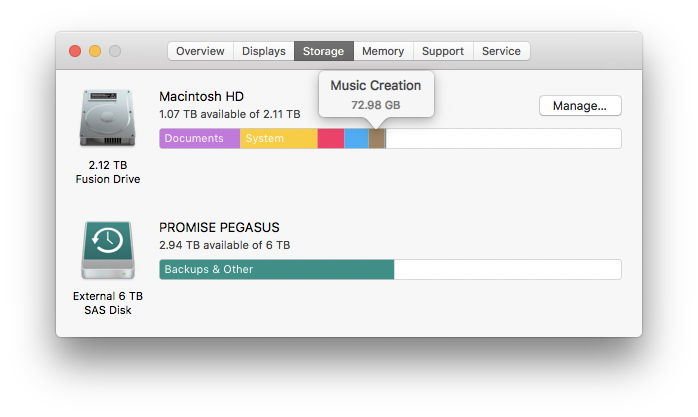Click the green Backups & Other segment
698x417 pixels.
276,270
